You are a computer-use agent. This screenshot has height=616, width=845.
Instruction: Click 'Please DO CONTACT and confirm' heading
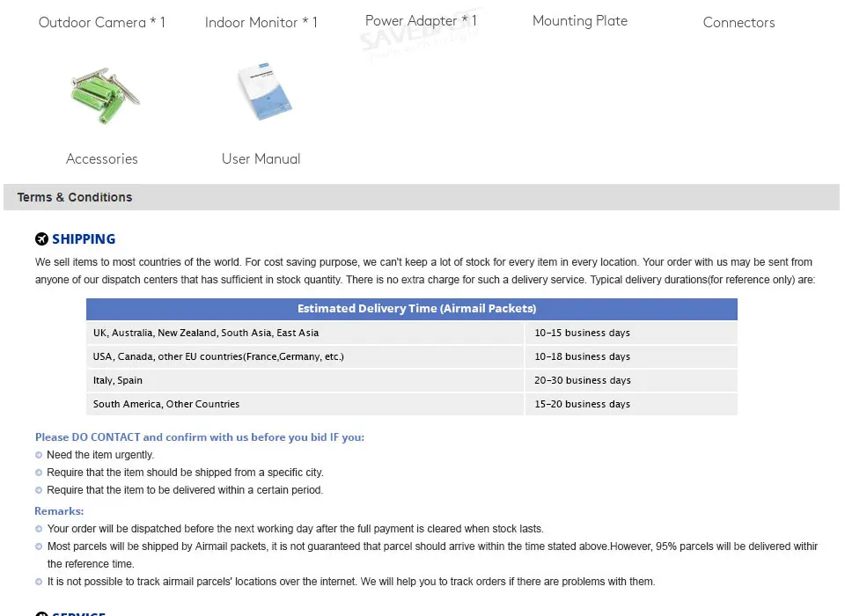coord(200,437)
